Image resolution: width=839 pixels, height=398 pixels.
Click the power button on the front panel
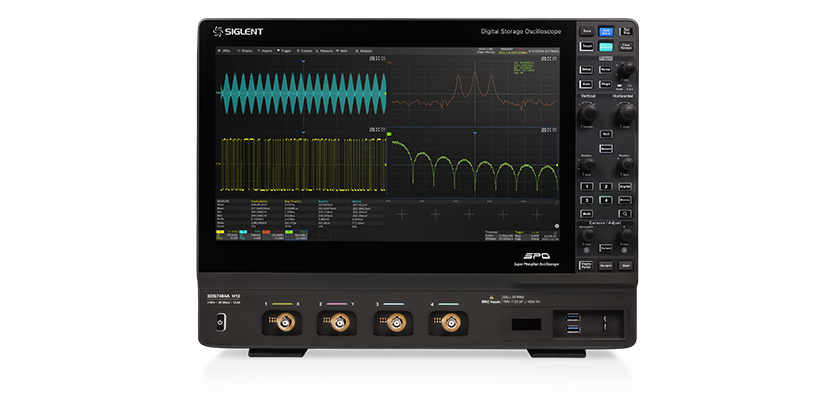pyautogui.click(x=220, y=322)
